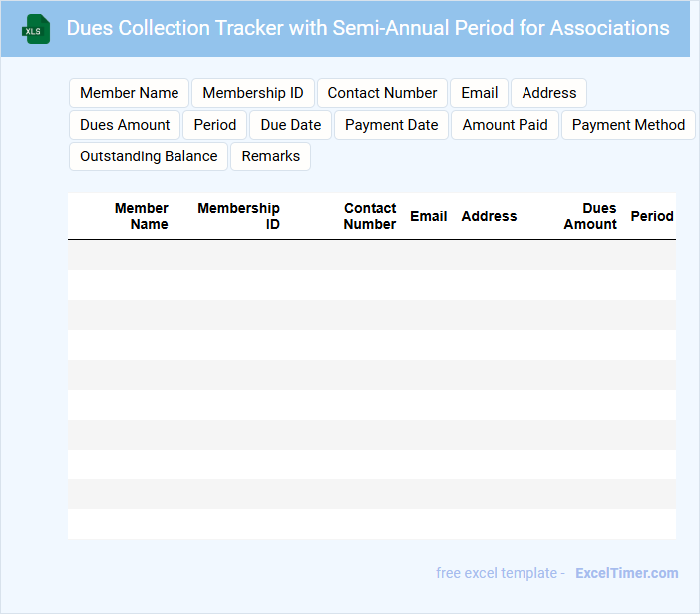Select the Membership ID tag
The image size is (700, 614).
coord(253,93)
